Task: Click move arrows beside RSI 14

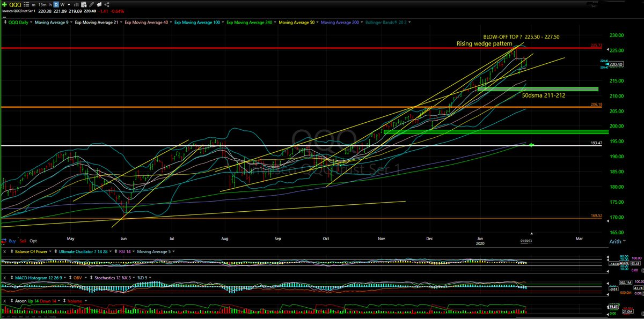Action: tap(116, 251)
